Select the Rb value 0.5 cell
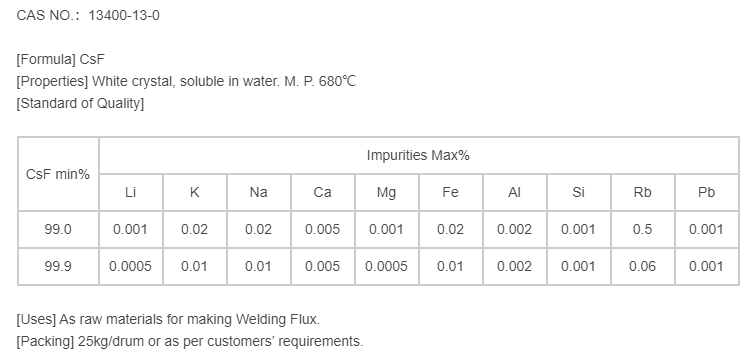The width and height of the screenshot is (751, 363). click(642, 229)
